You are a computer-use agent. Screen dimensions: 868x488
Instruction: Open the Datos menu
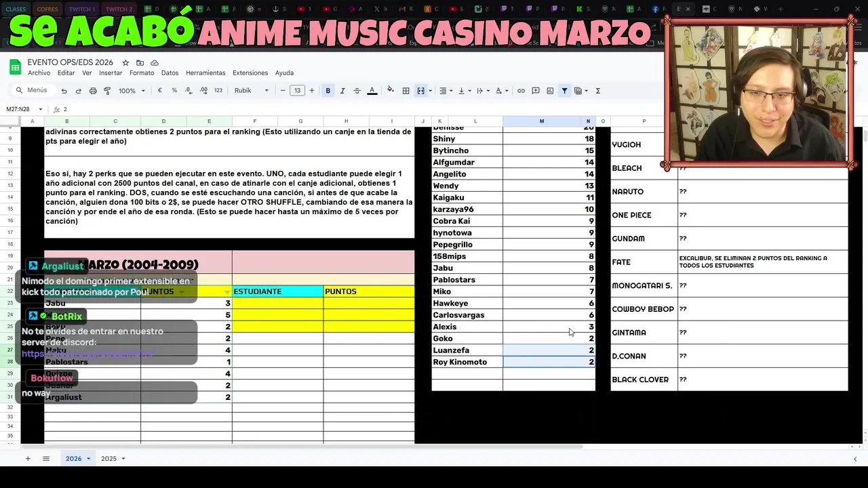pos(170,73)
